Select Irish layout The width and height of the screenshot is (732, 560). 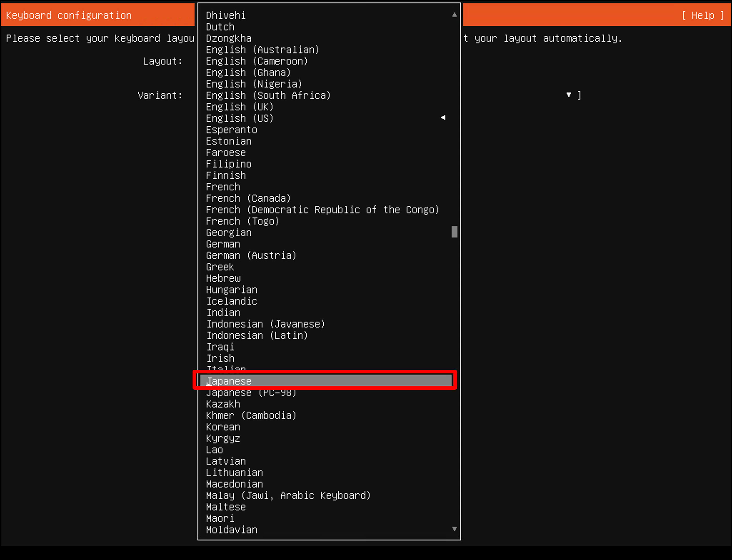tap(220, 358)
